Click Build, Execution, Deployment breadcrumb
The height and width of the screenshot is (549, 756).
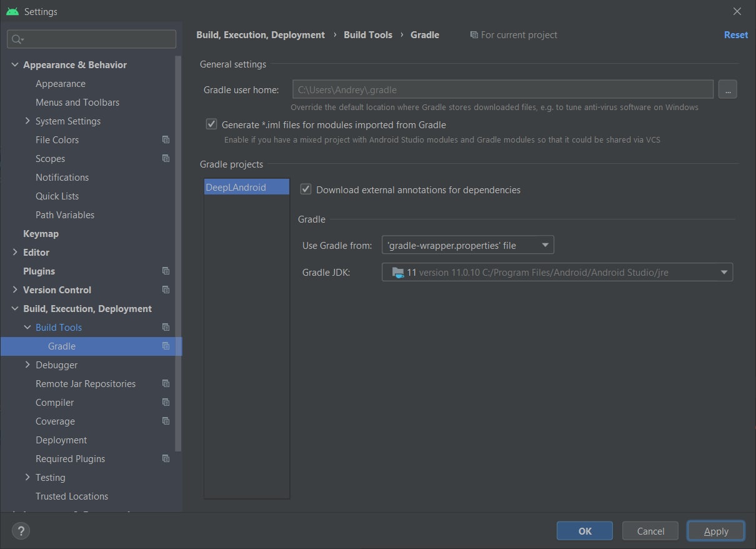(261, 35)
